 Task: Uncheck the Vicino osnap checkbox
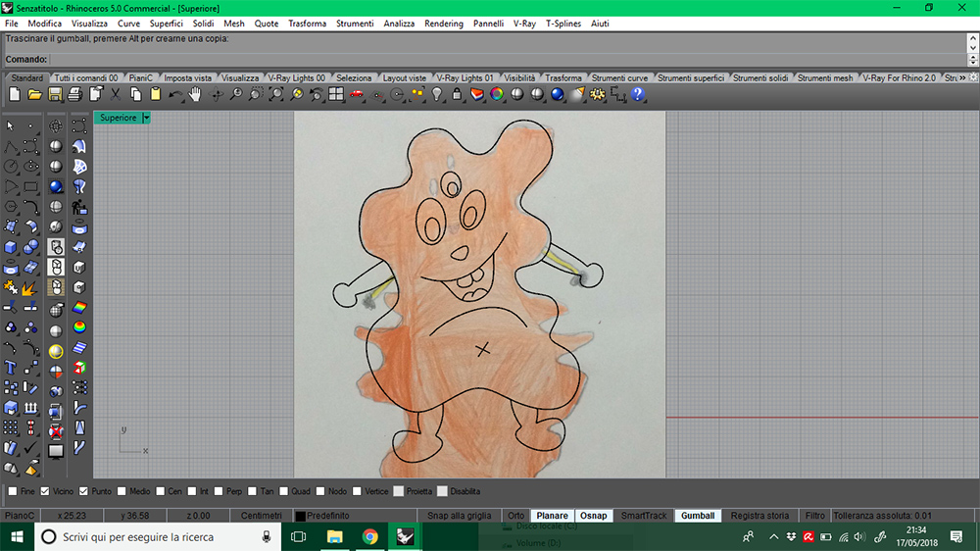pos(46,491)
